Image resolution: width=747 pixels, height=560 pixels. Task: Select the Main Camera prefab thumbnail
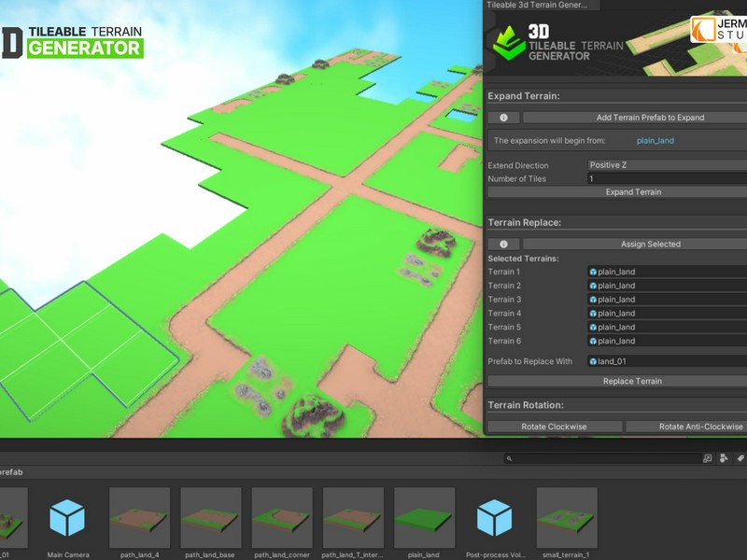(x=67, y=518)
